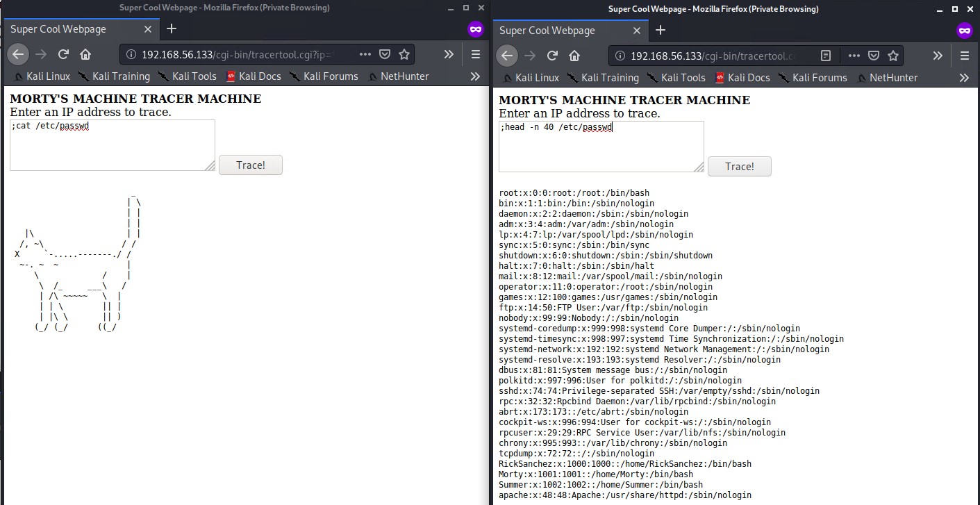Click the Trace! button in right window
Image resolution: width=980 pixels, height=505 pixels.
point(740,167)
